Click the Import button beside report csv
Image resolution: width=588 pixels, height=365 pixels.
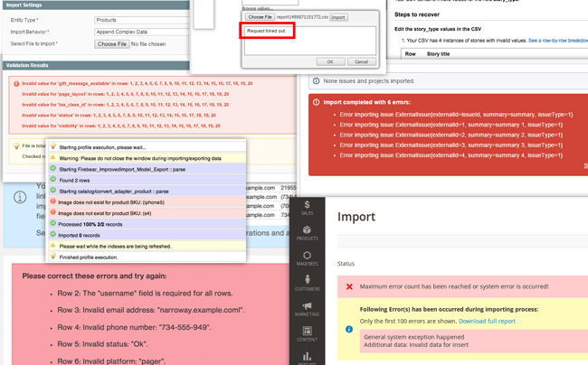tap(338, 17)
